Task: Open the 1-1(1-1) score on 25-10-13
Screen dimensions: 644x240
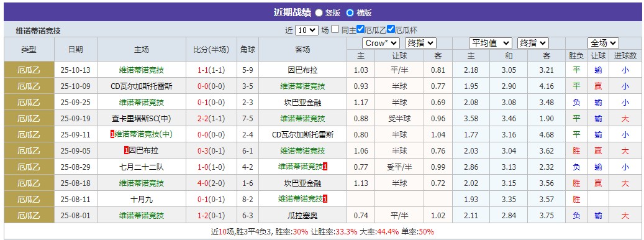Action: coord(211,70)
